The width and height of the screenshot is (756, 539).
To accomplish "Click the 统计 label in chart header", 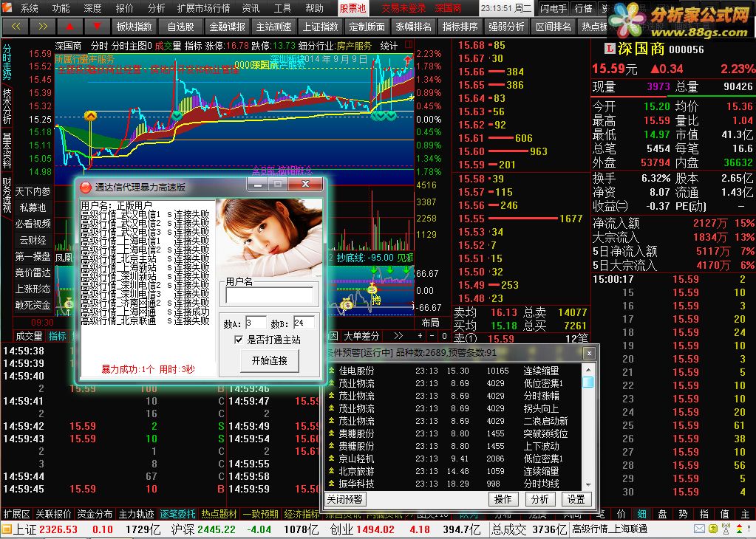I will coord(389,46).
